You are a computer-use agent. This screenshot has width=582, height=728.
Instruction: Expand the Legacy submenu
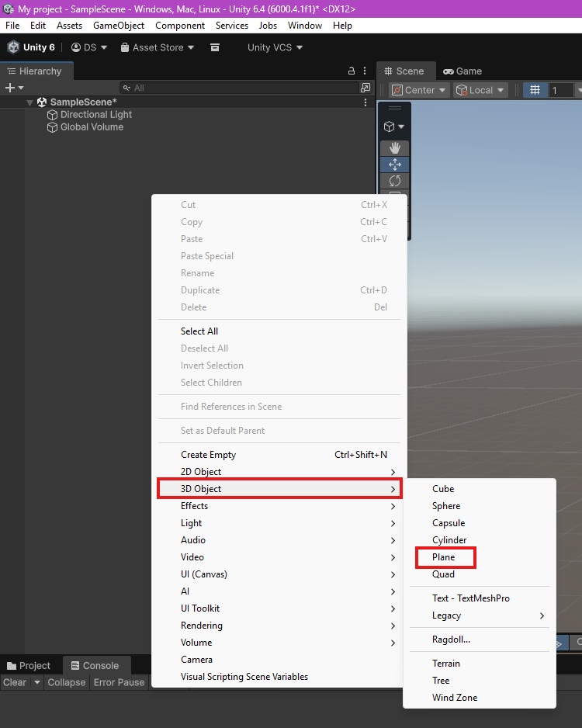tap(480, 615)
